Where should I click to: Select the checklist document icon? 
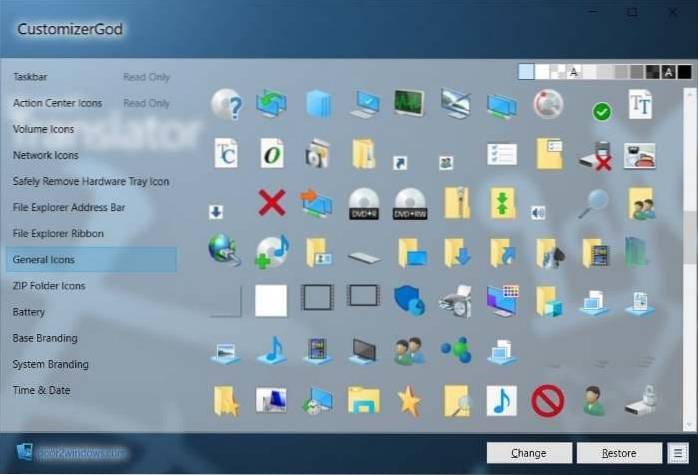point(502,154)
